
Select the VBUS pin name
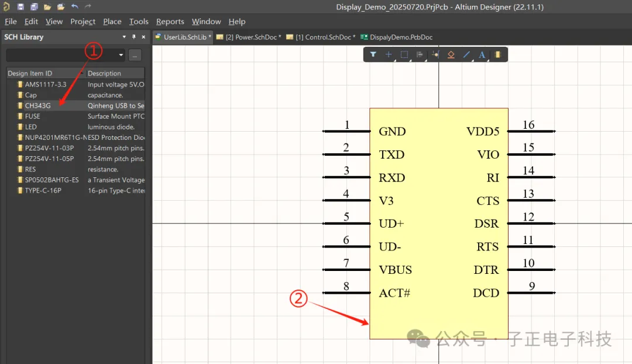click(396, 270)
